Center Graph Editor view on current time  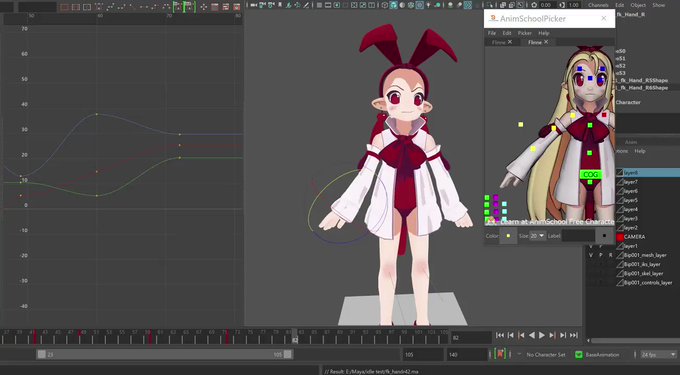coord(87,7)
